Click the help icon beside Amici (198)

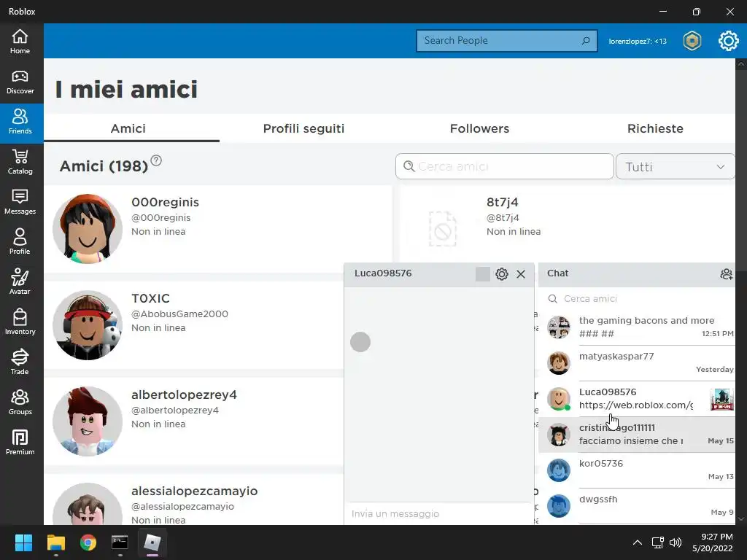pos(156,160)
